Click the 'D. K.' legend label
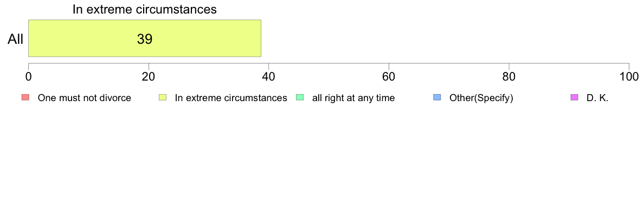 pyautogui.click(x=597, y=98)
